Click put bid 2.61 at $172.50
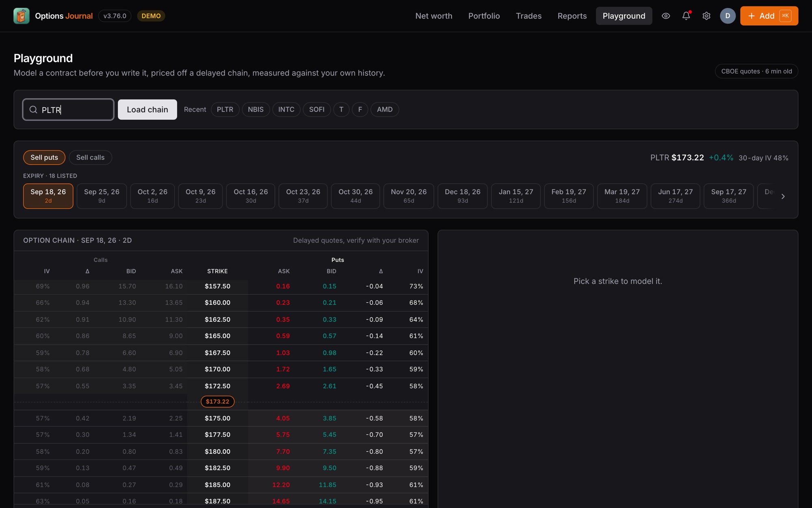Image resolution: width=812 pixels, height=508 pixels. pos(330,386)
